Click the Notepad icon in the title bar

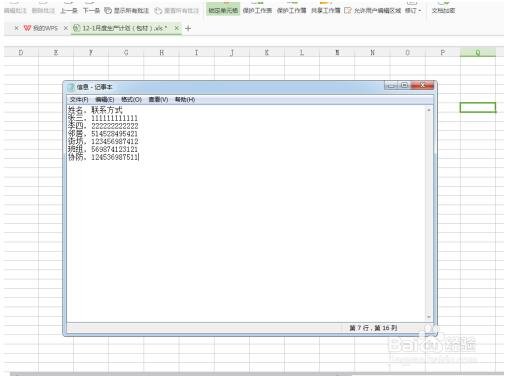[71, 87]
